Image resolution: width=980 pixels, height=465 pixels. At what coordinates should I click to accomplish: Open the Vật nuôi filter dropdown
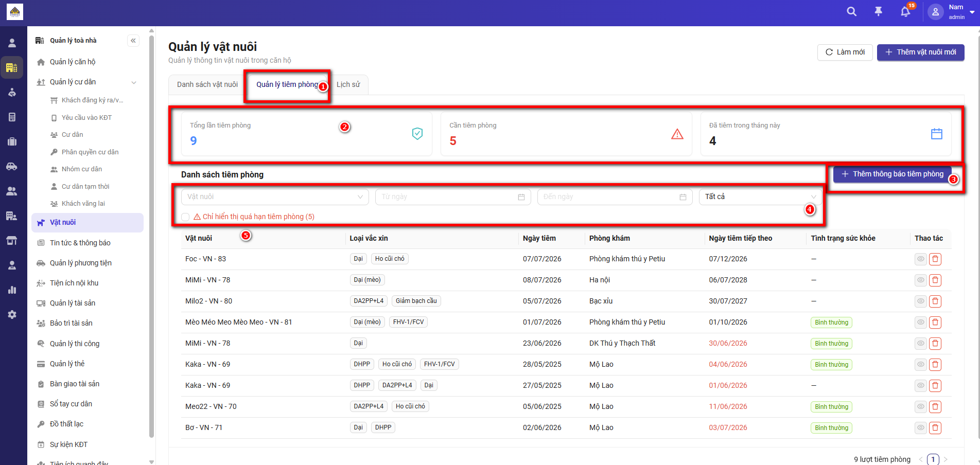[x=275, y=197]
